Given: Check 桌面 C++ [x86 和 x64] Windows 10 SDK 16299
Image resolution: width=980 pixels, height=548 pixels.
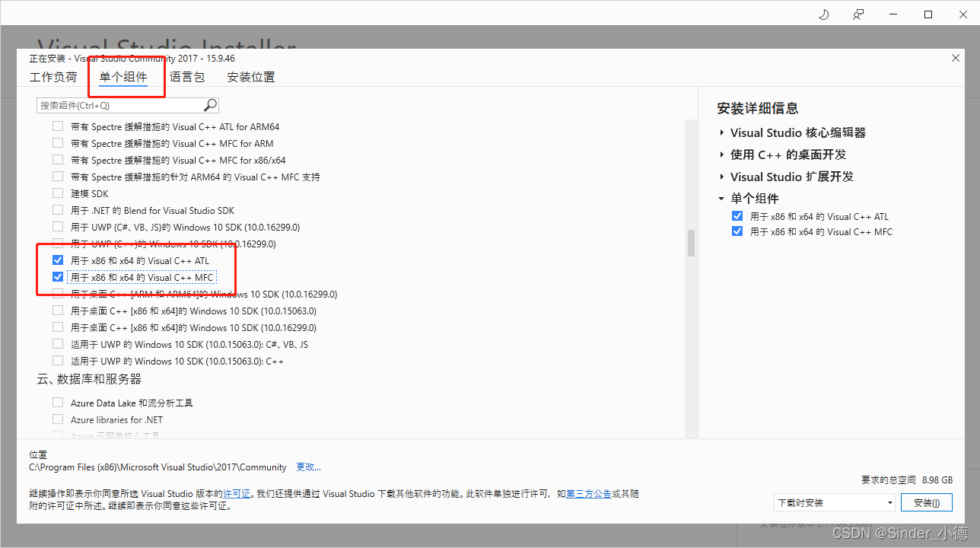Looking at the screenshot, I should click(58, 327).
